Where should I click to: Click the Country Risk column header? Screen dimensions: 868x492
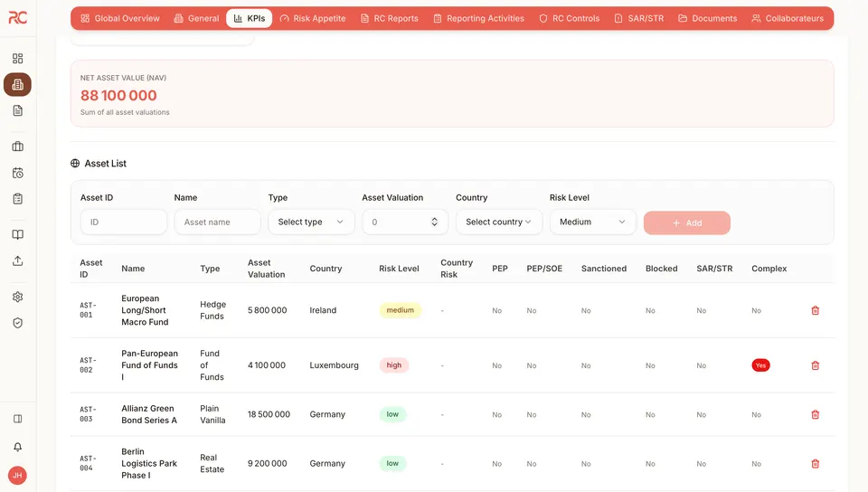[457, 269]
